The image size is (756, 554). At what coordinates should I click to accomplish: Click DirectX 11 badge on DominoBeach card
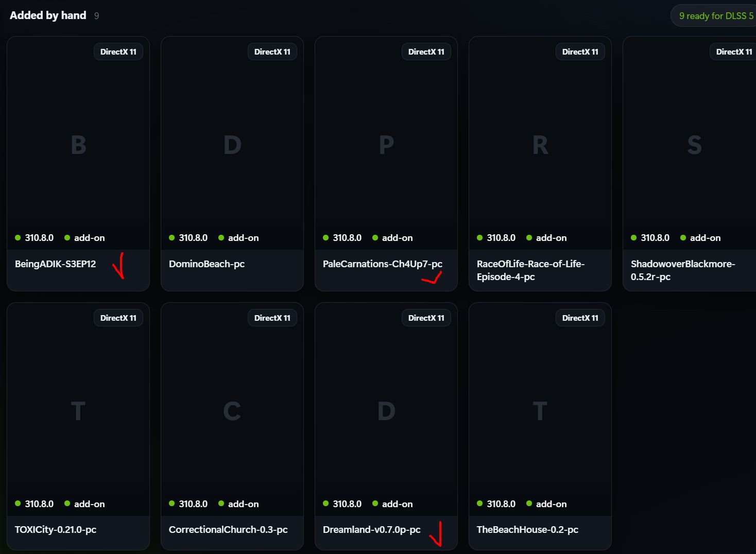pyautogui.click(x=272, y=51)
